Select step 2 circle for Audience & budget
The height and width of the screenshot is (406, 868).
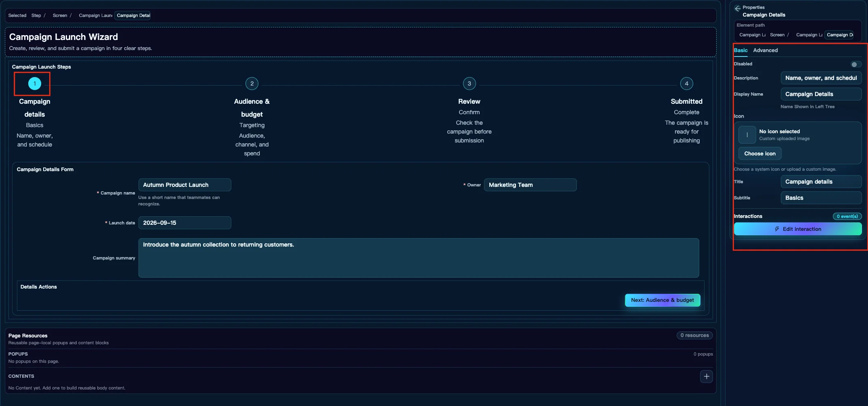coord(252,84)
